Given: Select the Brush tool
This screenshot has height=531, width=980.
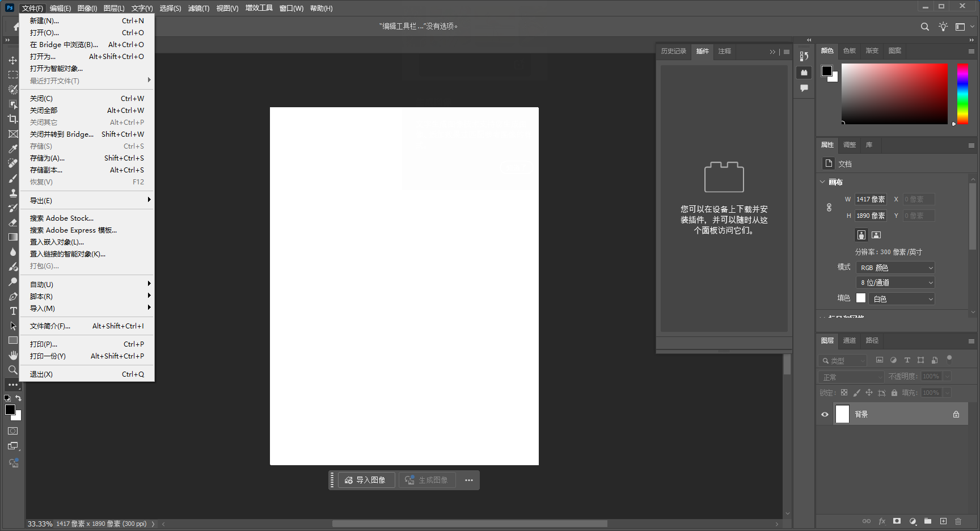Looking at the screenshot, I should 12,178.
